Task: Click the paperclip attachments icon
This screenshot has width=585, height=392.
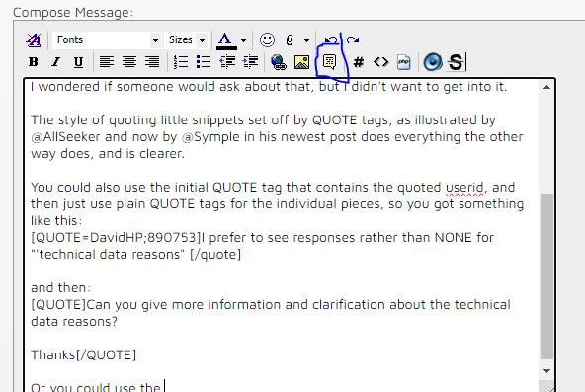Action: pyautogui.click(x=290, y=39)
